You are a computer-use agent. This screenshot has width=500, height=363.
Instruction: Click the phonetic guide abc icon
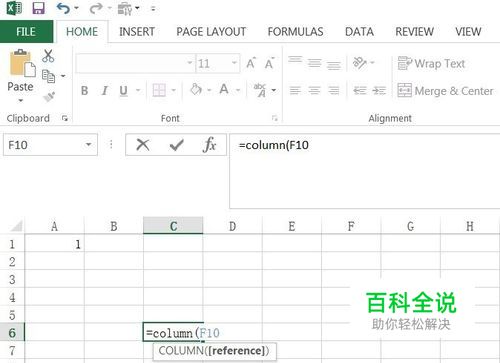(260, 90)
